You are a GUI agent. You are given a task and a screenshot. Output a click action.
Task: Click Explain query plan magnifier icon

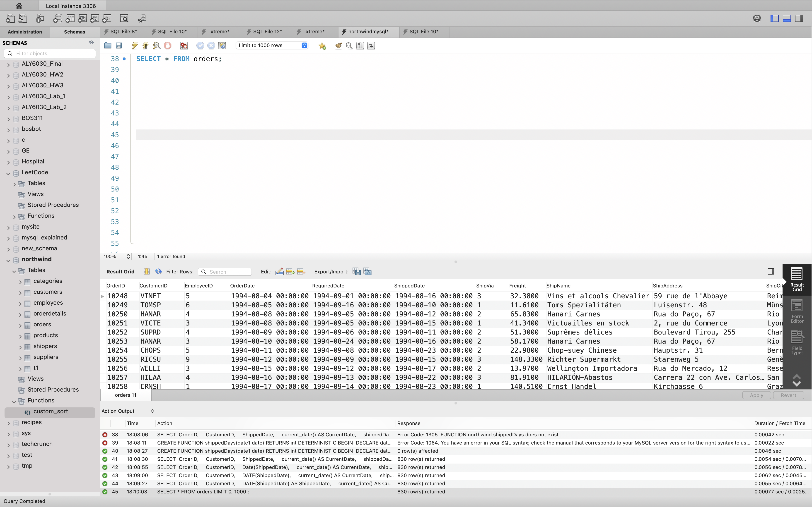tap(157, 45)
